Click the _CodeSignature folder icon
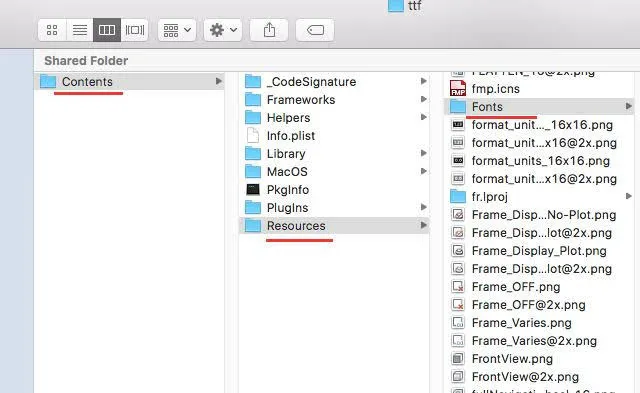The width and height of the screenshot is (640, 393). click(x=253, y=82)
